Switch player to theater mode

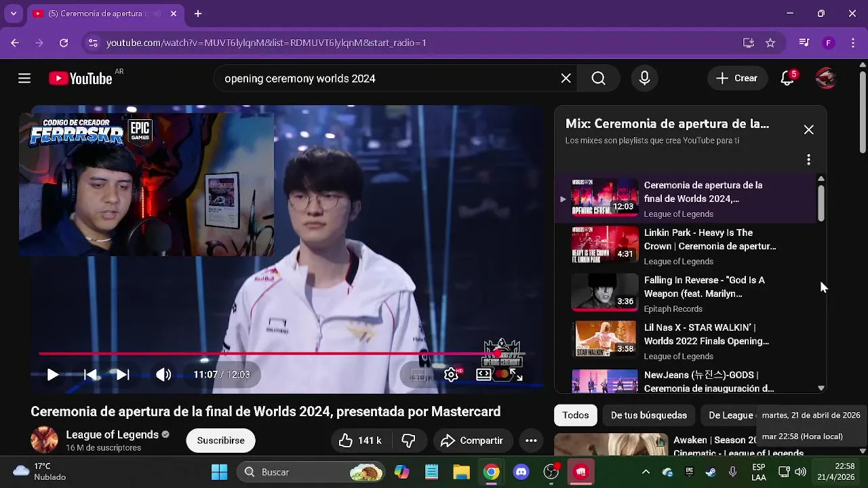pyautogui.click(x=484, y=375)
